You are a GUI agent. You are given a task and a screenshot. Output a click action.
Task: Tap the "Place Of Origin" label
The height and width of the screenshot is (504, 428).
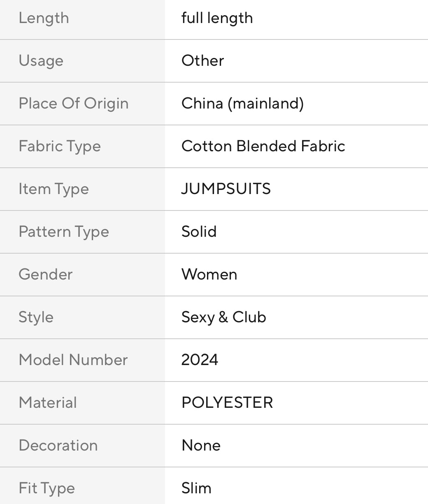(x=74, y=104)
